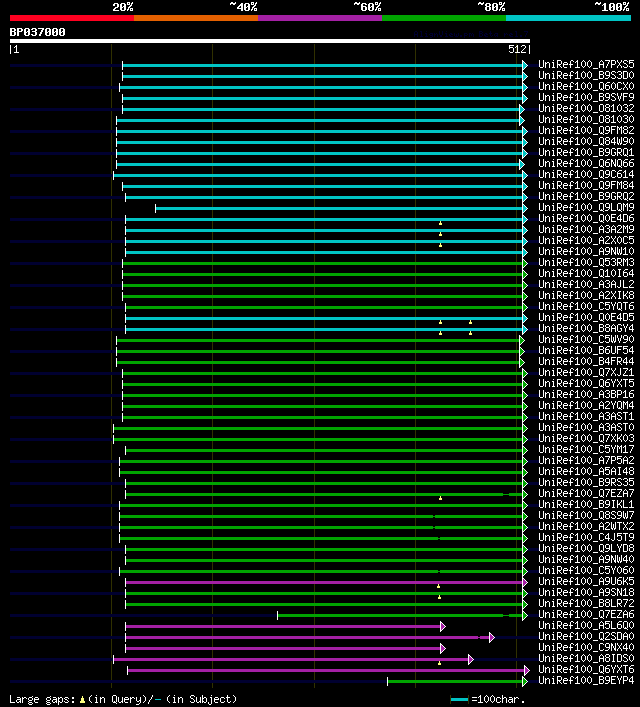
Task: Click the cyan ~100% identity color bar
Action: click(568, 18)
